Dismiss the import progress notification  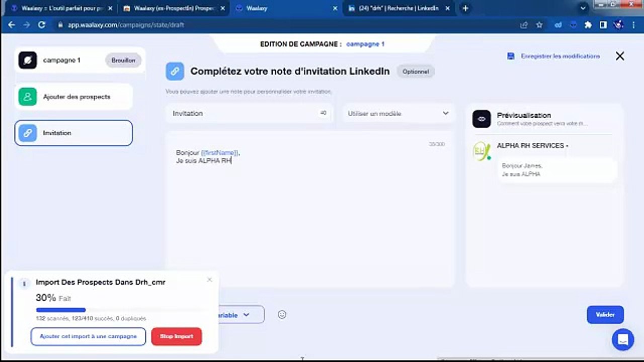pyautogui.click(x=209, y=280)
